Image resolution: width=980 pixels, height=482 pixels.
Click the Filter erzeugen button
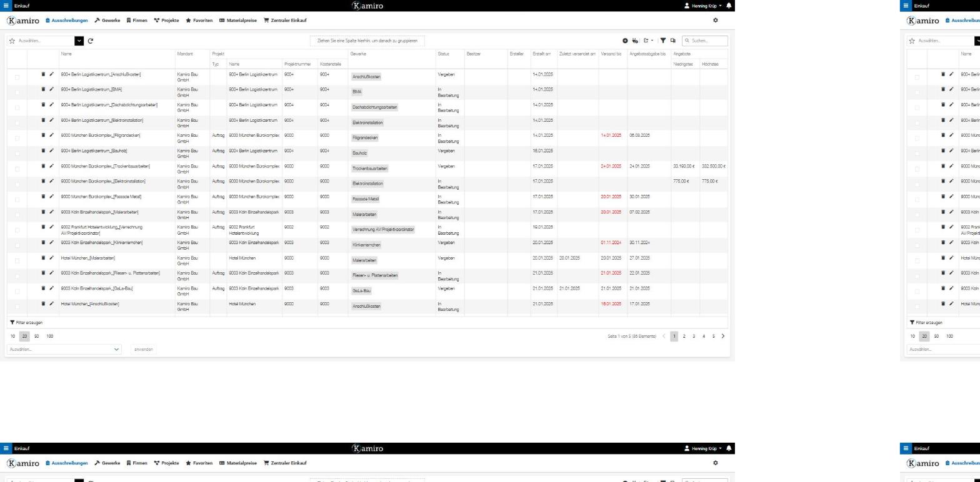point(26,323)
